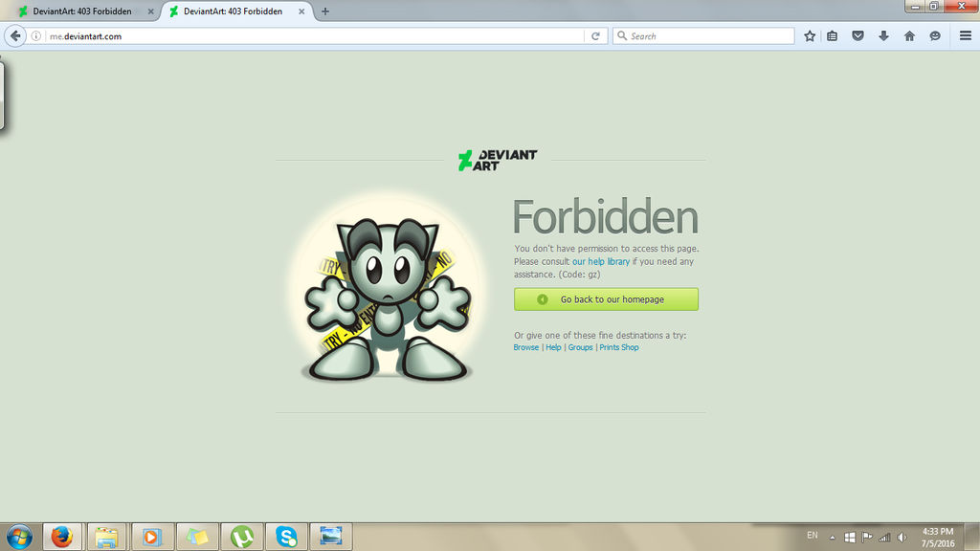This screenshot has width=980, height=551.
Task: Open the Firefox Hello chat icon
Action: [933, 35]
